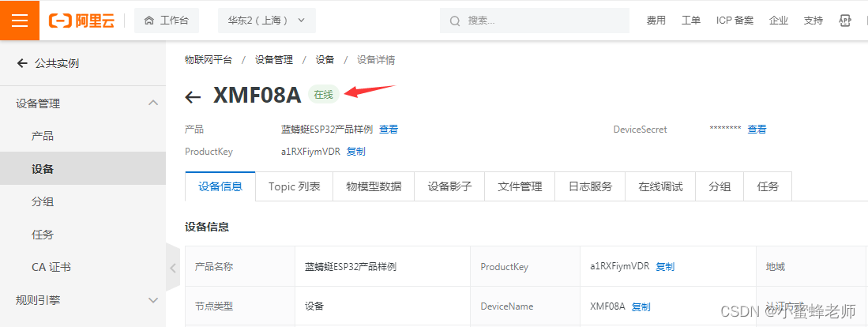Image resolution: width=868 pixels, height=327 pixels.
Task: Click the search magnifier icon
Action: [x=455, y=21]
